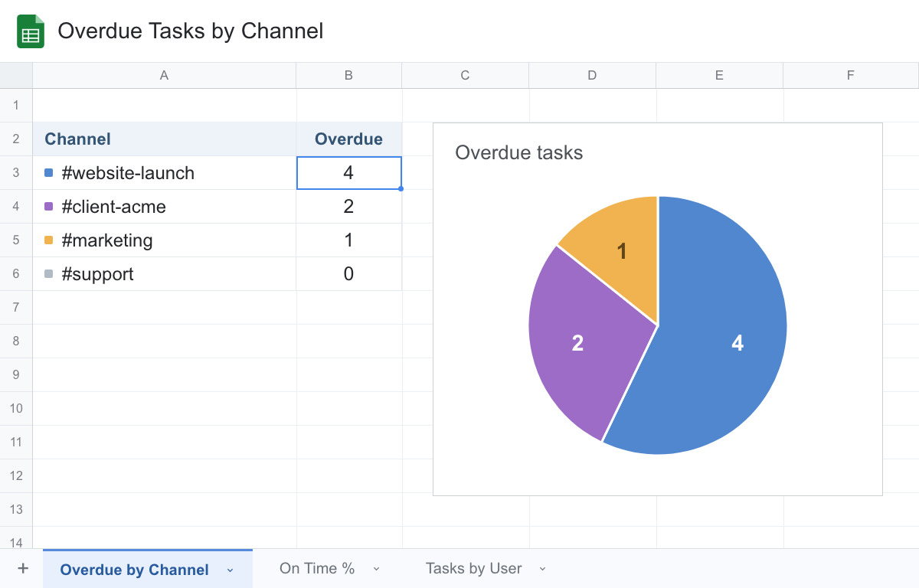
Task: Select row 5 header
Action: 16,240
